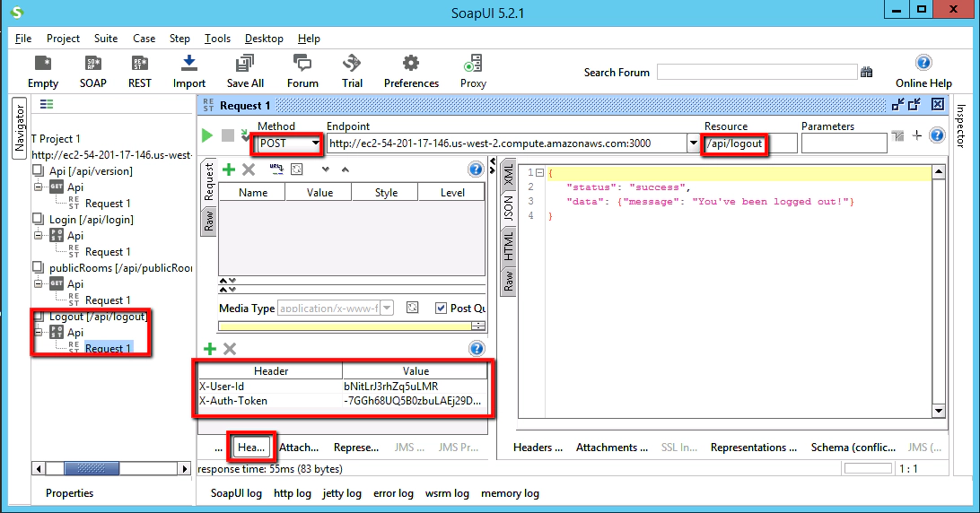Screen dimensions: 980x513
Task: Click the forum search binoculars icon
Action: point(866,72)
